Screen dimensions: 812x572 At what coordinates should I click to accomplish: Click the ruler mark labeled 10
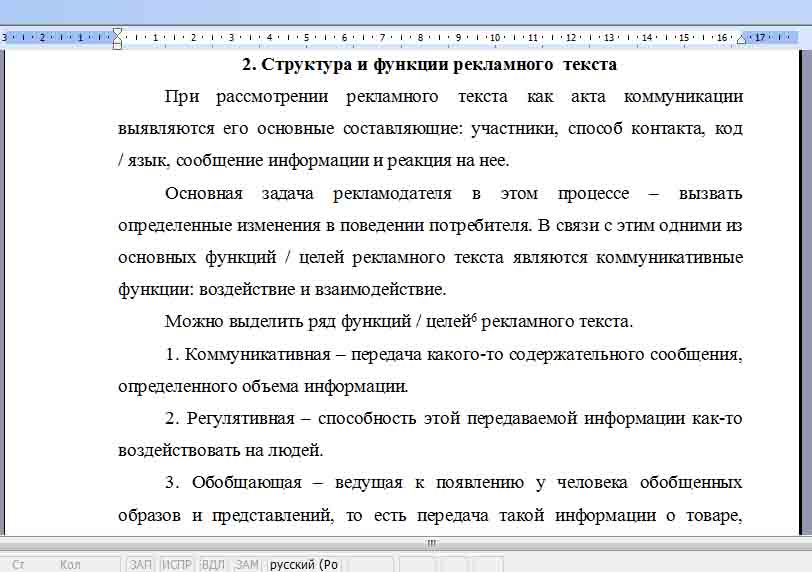point(495,38)
